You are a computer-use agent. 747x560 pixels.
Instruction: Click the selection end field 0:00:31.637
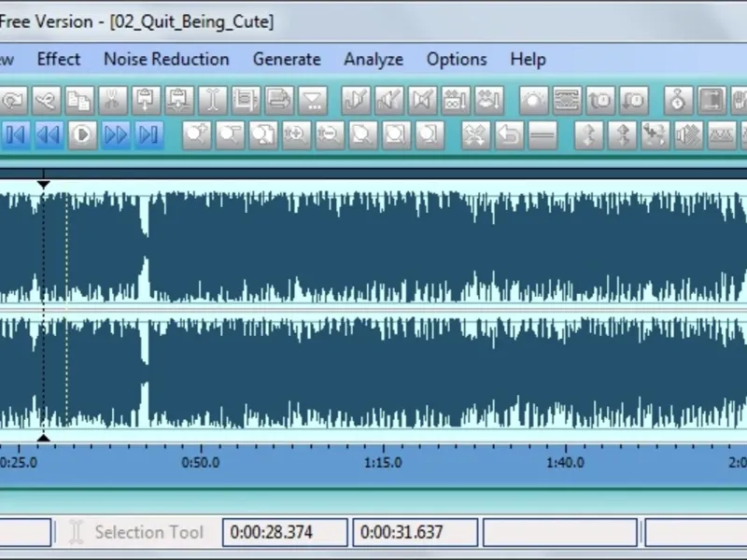(x=415, y=532)
